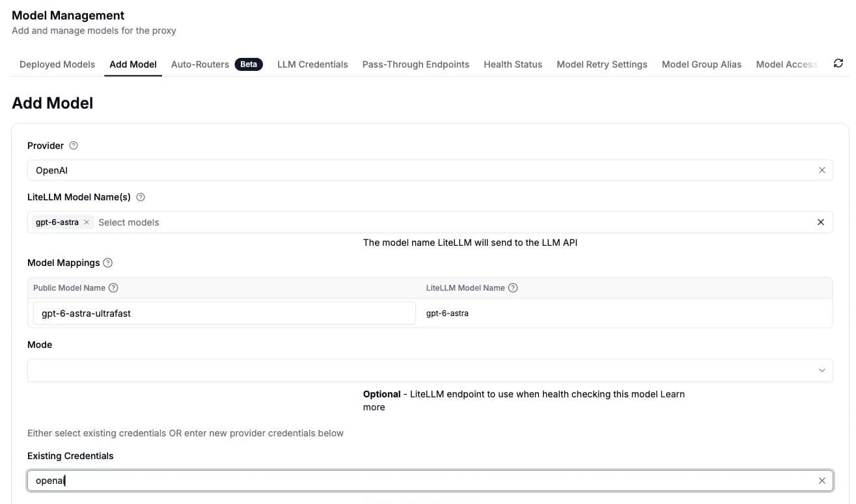The image size is (856, 504).
Task: Click the Existing Credentials label
Action: pyautogui.click(x=70, y=456)
